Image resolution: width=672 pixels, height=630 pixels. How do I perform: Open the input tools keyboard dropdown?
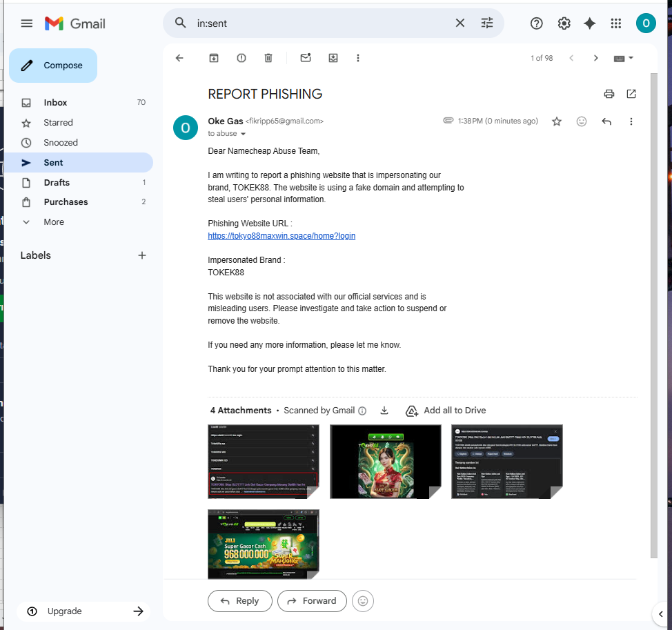pyautogui.click(x=623, y=58)
